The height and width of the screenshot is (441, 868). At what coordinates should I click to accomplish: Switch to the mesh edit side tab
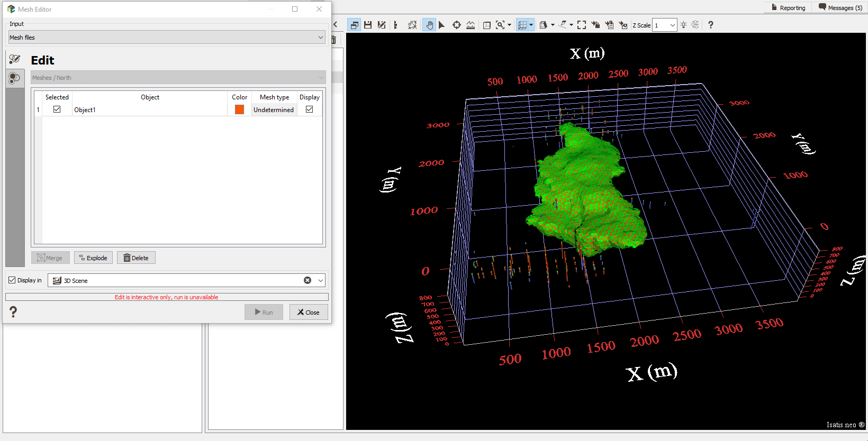click(x=15, y=59)
